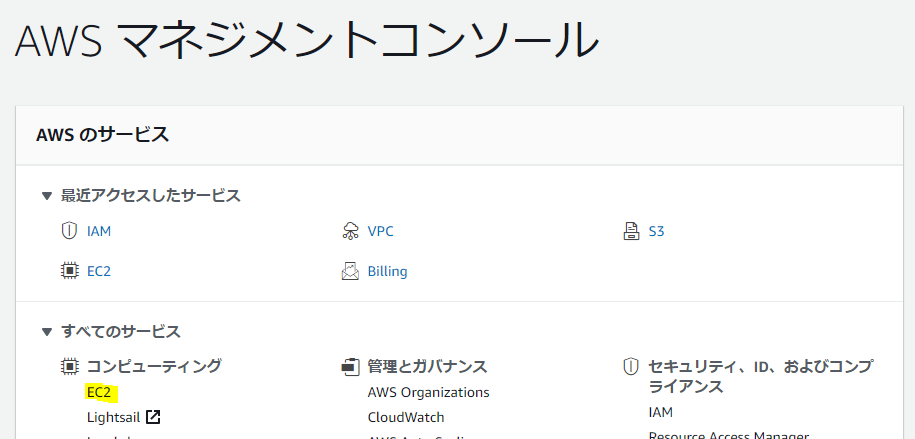
Task: Click the external link icon beside Lightsail
Action: coord(153,417)
